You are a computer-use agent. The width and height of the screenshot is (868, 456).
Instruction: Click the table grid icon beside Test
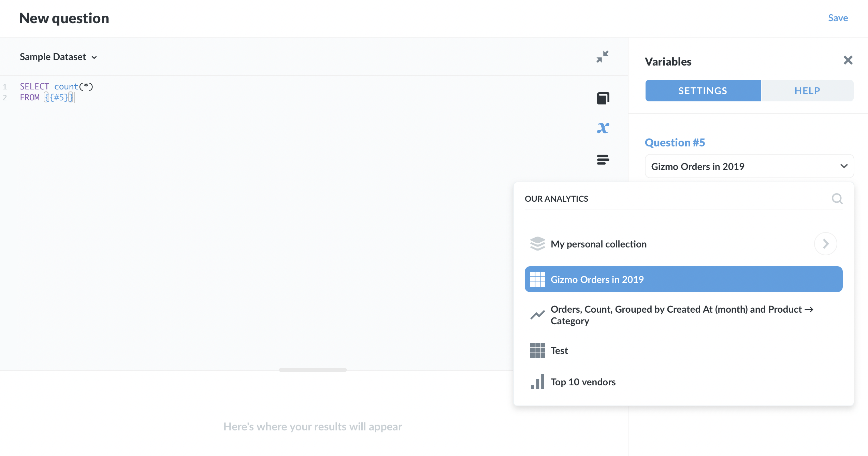(537, 351)
